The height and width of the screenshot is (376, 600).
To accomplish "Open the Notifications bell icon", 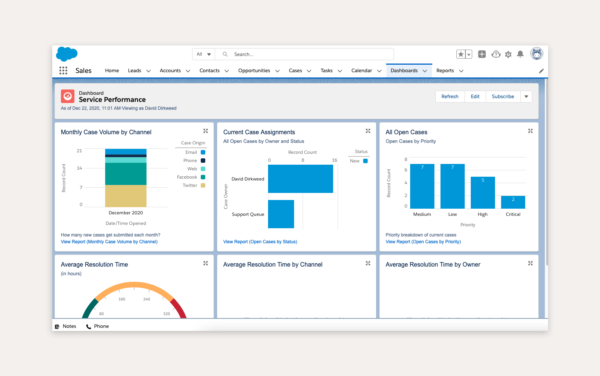I will 520,54.
